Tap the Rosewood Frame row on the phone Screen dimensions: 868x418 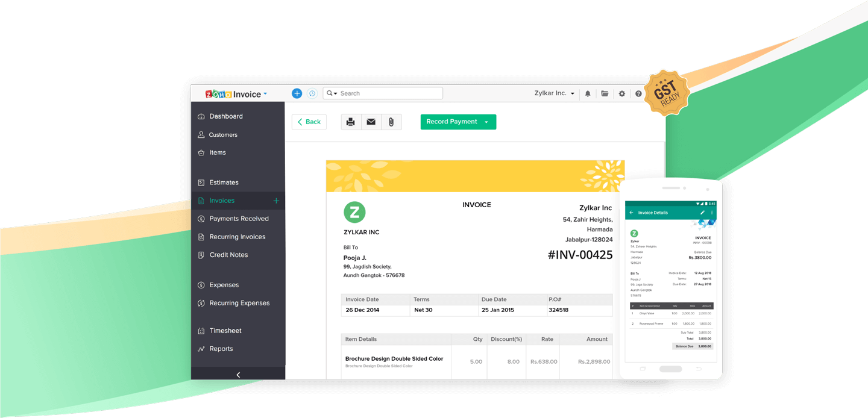tap(671, 323)
